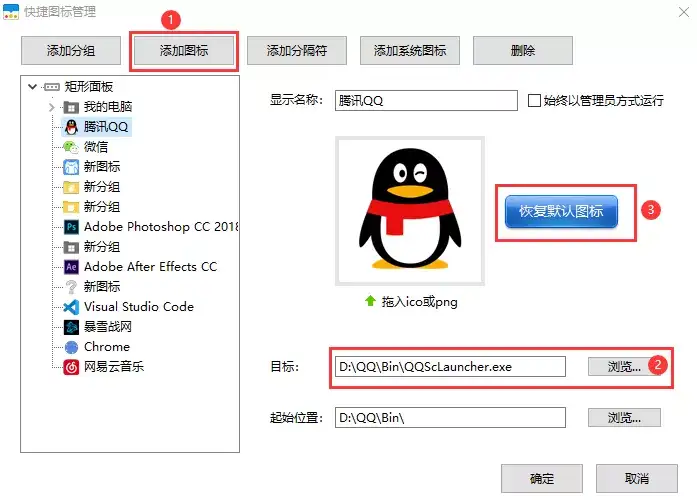Select the Chrome text label

(107, 347)
